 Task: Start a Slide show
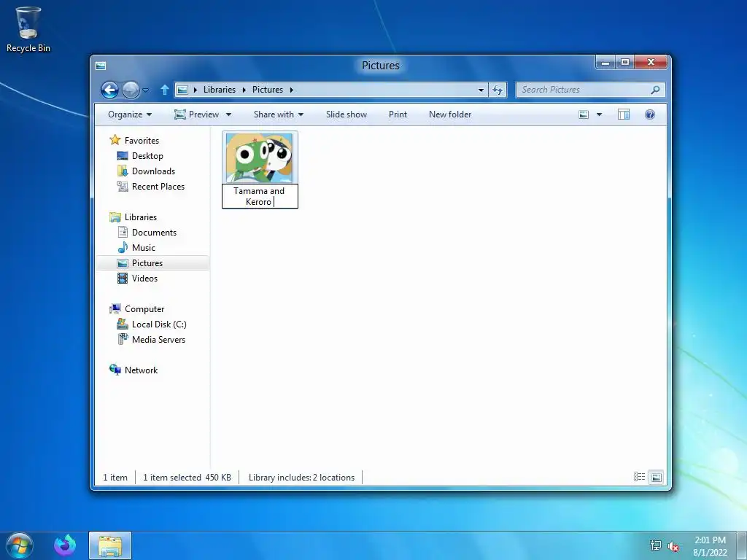tap(347, 114)
